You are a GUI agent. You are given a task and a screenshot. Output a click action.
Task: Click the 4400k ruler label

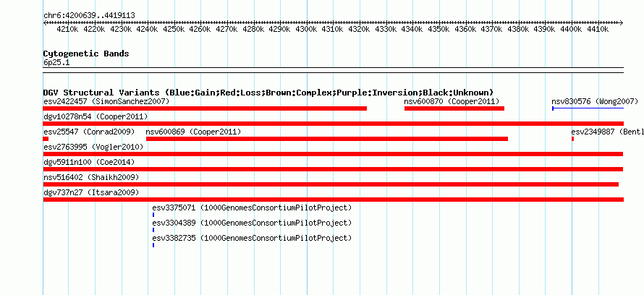(x=572, y=30)
